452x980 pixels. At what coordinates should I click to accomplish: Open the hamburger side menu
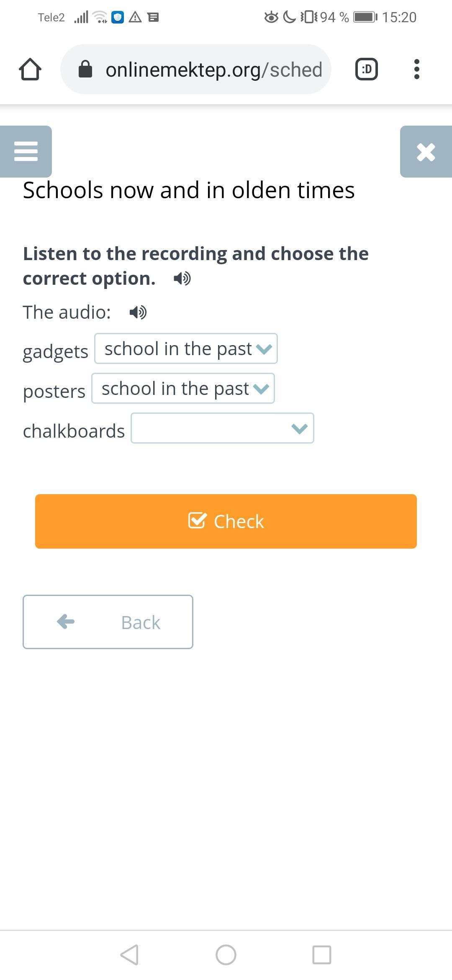pyautogui.click(x=26, y=151)
